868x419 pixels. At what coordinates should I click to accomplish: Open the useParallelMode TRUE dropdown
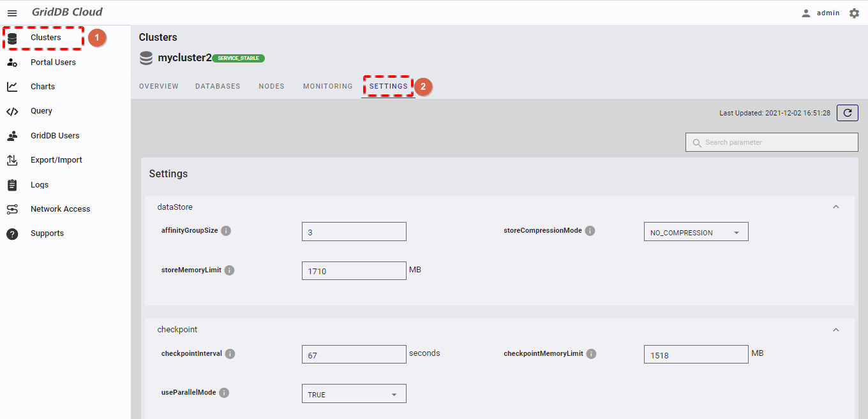click(354, 393)
